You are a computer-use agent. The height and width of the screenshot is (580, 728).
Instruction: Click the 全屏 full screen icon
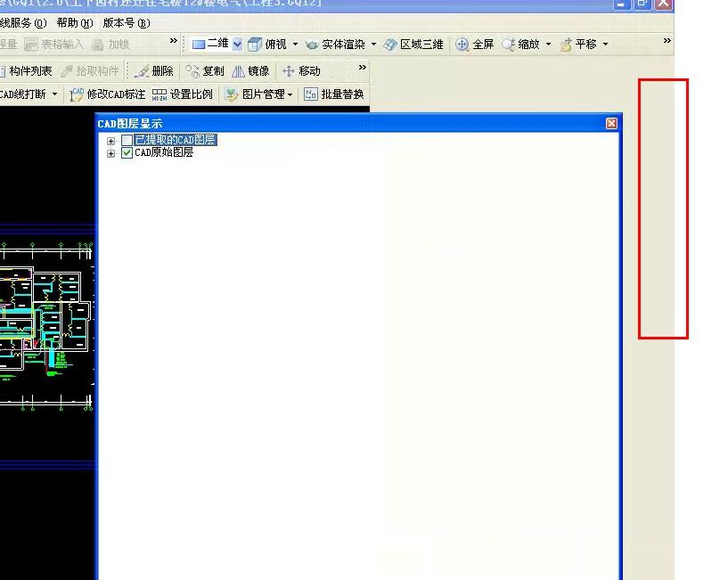click(x=474, y=44)
